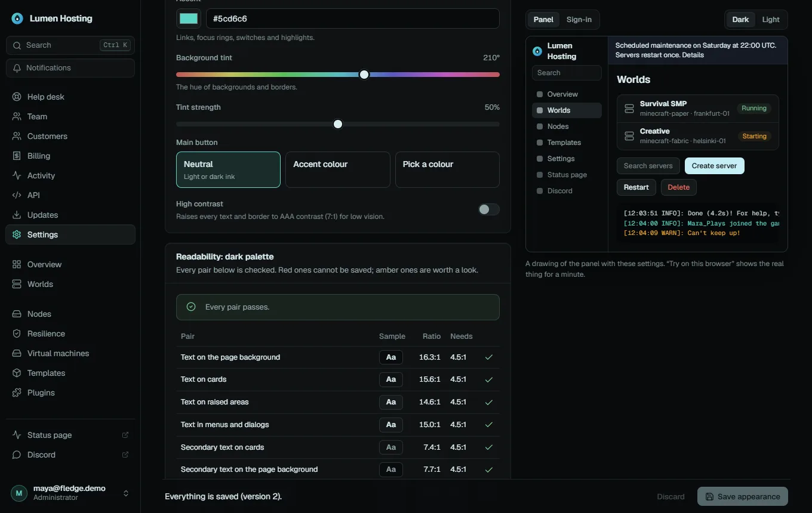Click Aa sample for Text on cards

tap(391, 379)
